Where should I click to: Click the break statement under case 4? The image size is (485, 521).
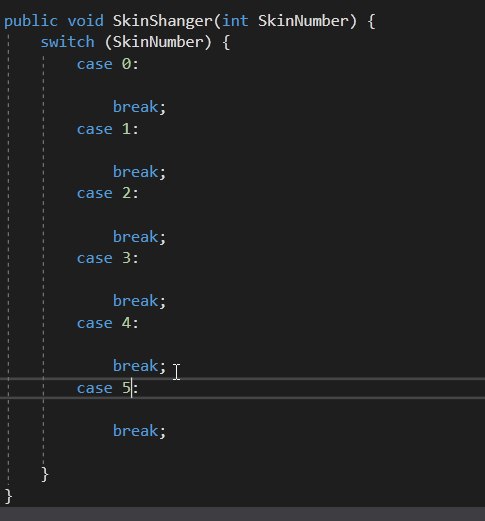(x=139, y=366)
